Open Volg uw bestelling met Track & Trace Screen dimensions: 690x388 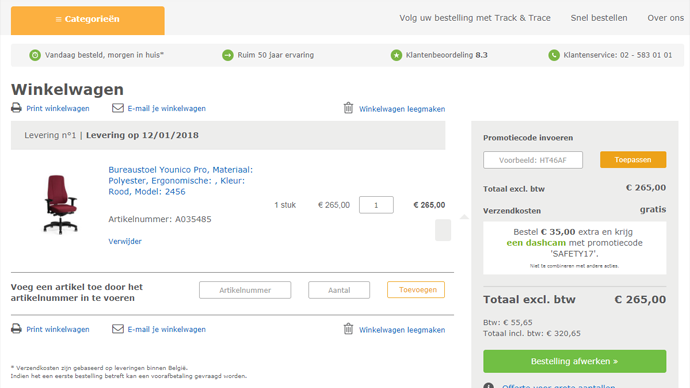475,18
